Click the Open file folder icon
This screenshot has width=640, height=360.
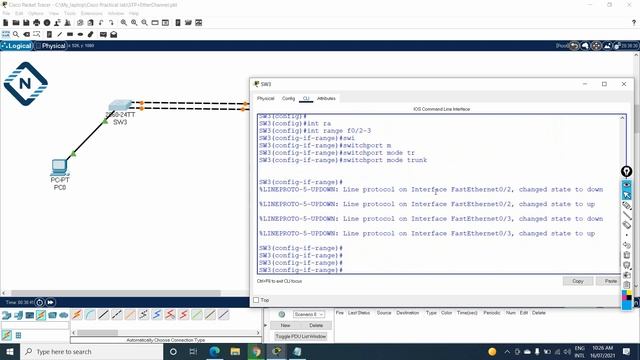click(16, 23)
